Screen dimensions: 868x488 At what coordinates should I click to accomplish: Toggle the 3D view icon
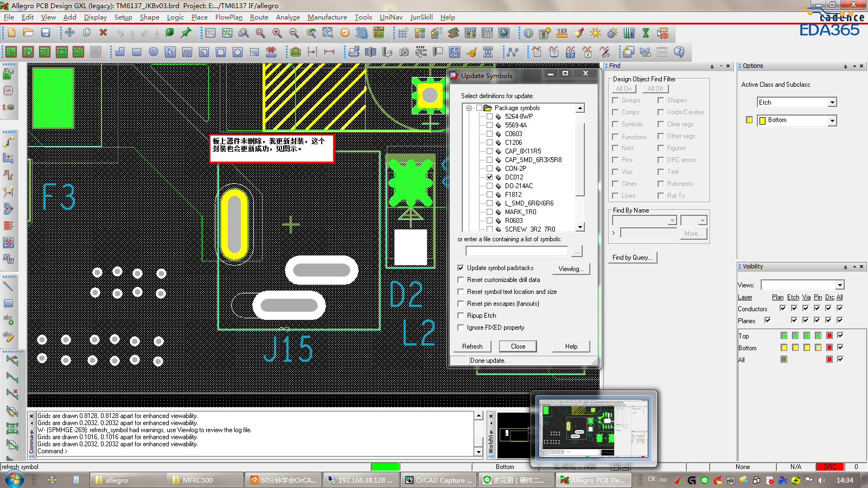tap(361, 33)
